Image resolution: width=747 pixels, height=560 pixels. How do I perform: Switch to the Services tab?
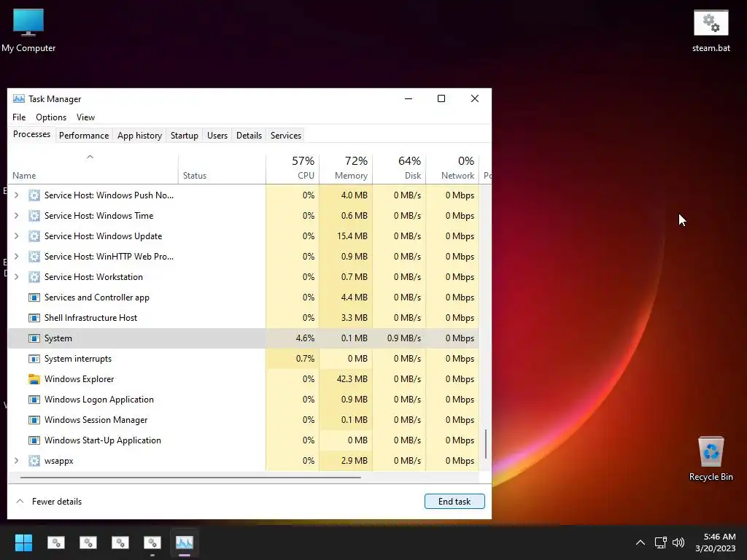[x=286, y=136]
